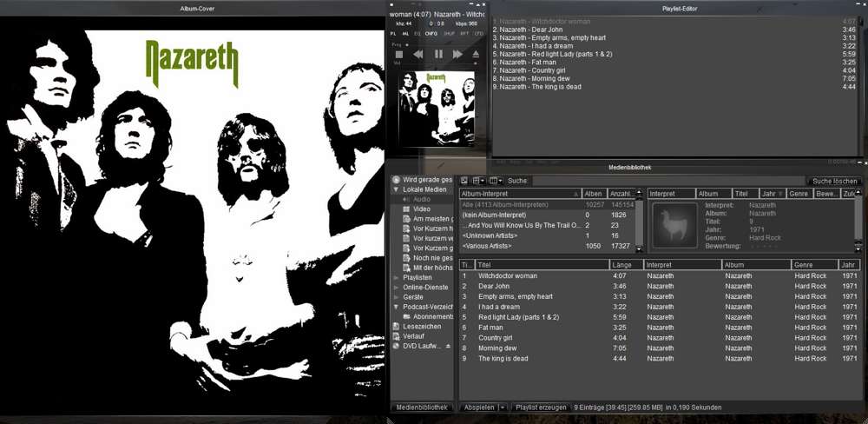The image size is (868, 424).
Task: Toggle the EQ equalizer button
Action: coord(417,33)
